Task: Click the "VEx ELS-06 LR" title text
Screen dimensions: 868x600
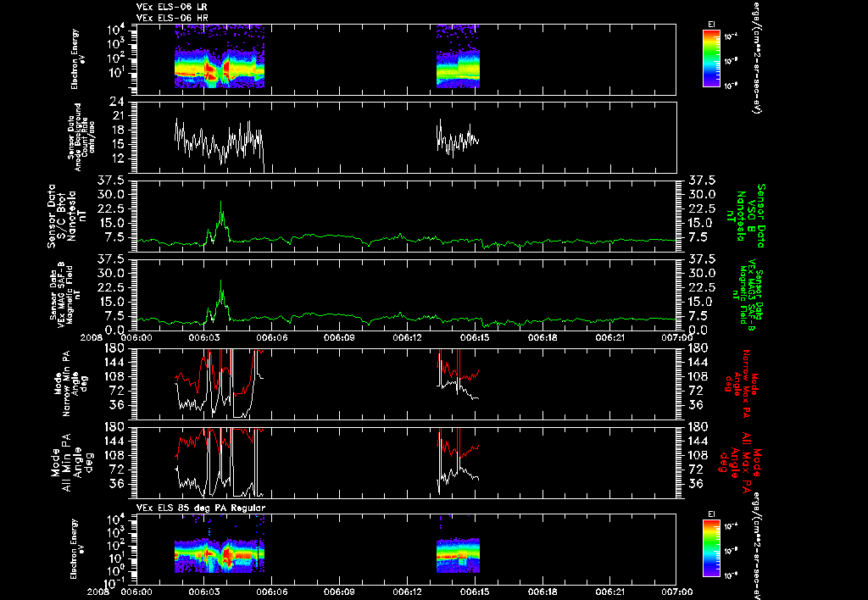Action: (x=172, y=7)
